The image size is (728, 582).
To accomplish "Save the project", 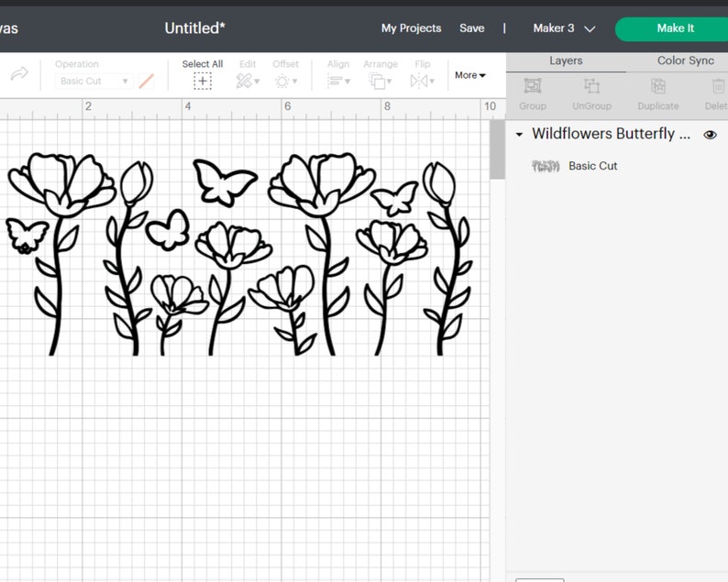I will (471, 28).
